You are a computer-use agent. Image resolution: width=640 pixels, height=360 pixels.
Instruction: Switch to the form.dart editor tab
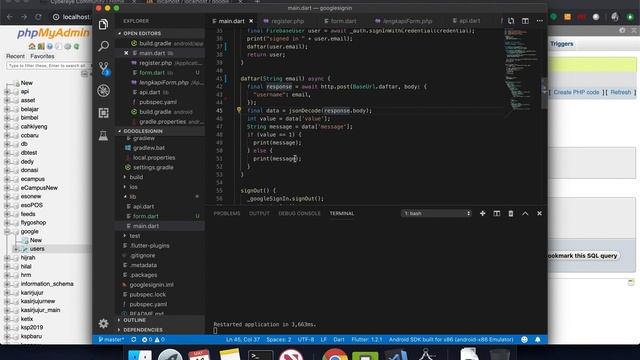(340, 21)
